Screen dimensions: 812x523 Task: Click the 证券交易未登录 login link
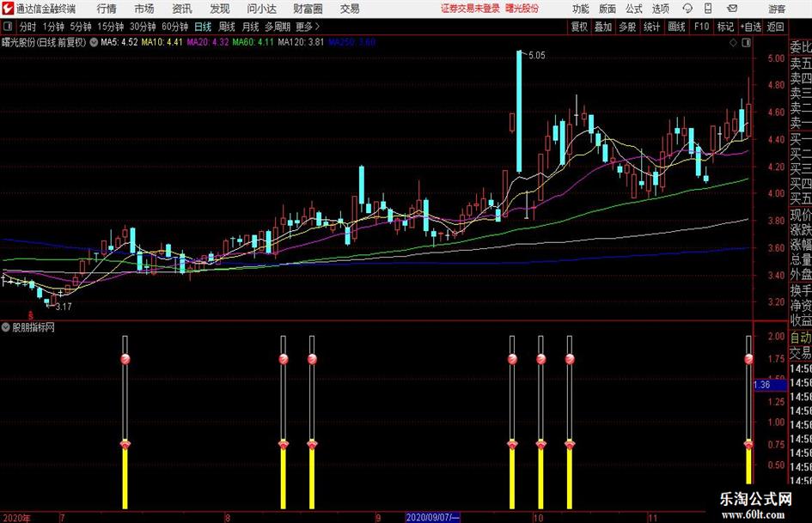[470, 9]
